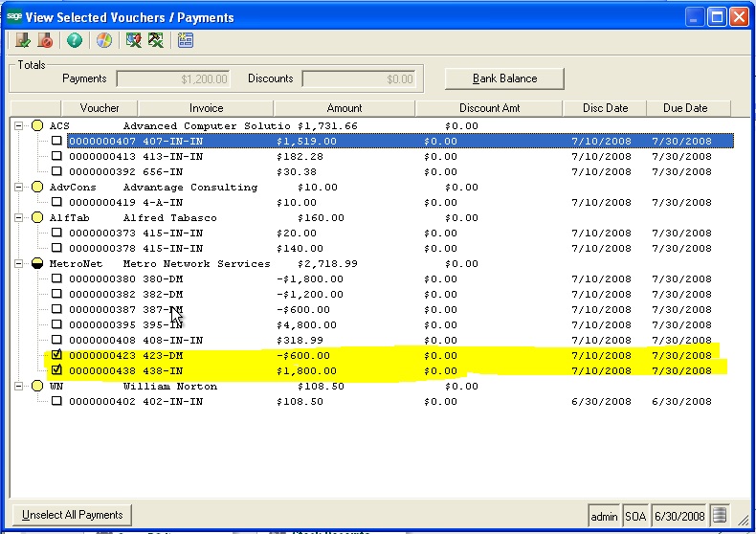Click the Excel icon with hammer

(155, 40)
